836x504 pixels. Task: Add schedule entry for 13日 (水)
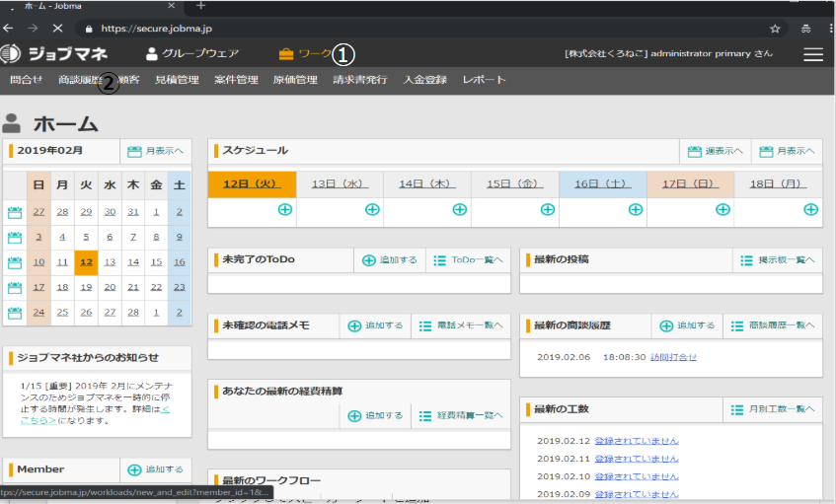coord(372,209)
